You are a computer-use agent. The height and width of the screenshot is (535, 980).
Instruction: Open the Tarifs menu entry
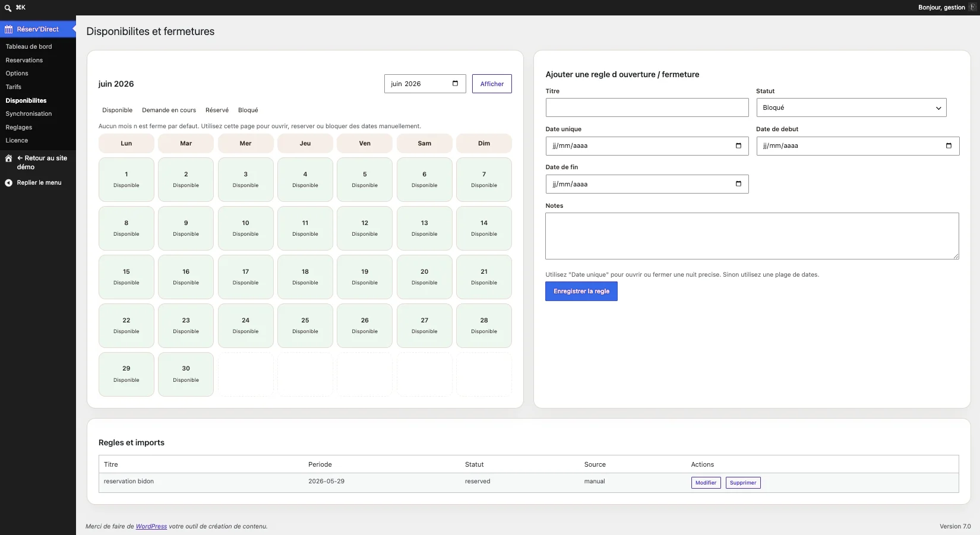14,87
